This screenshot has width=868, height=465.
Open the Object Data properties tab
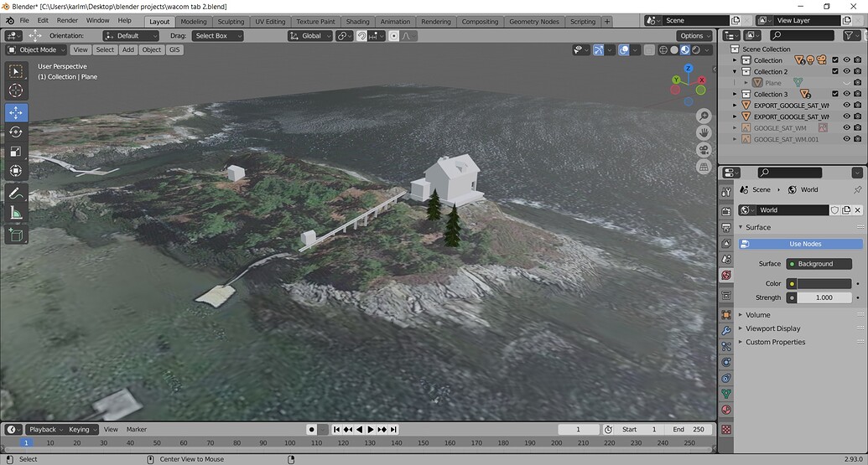pos(726,394)
